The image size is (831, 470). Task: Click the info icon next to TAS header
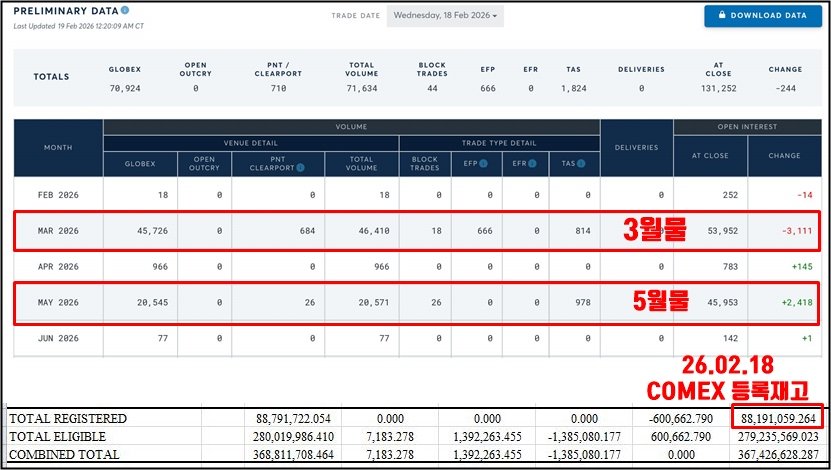point(581,163)
